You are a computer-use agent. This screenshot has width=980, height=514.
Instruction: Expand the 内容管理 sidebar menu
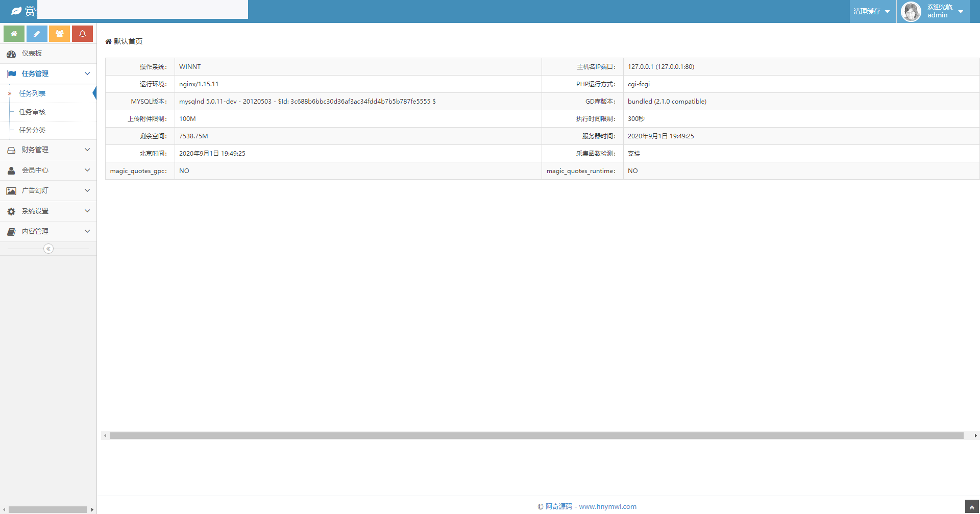coord(48,231)
